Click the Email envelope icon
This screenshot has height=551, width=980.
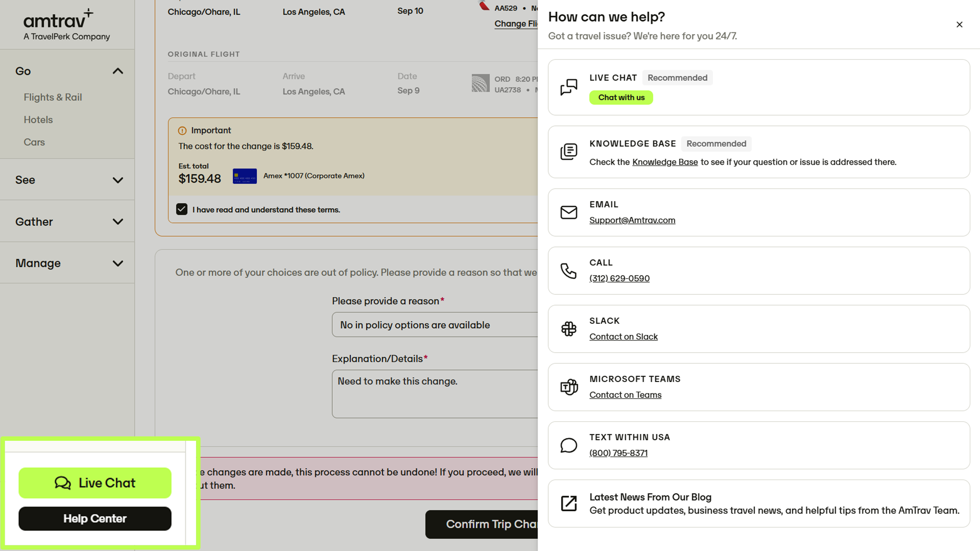pos(568,212)
